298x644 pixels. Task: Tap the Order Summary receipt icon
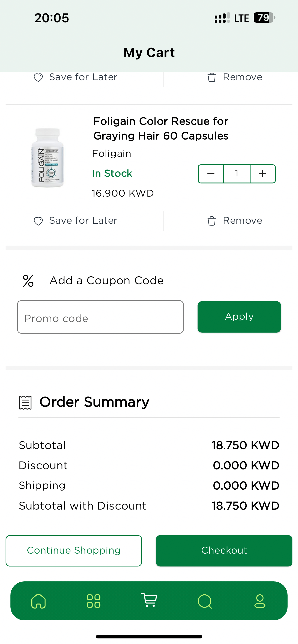click(x=25, y=402)
